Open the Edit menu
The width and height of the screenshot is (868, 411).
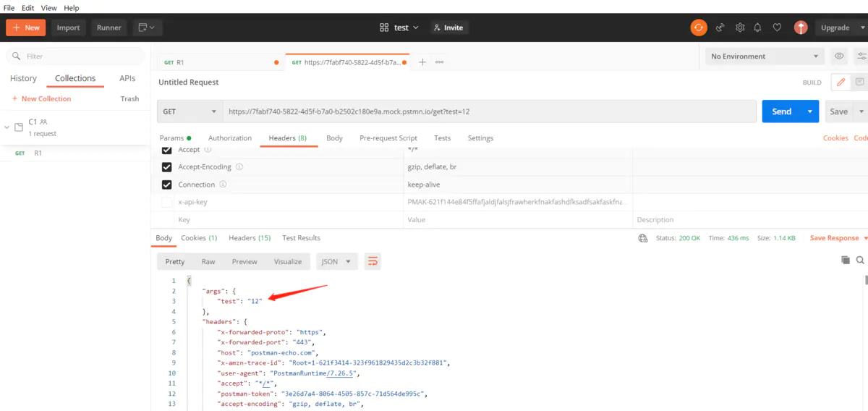point(27,7)
